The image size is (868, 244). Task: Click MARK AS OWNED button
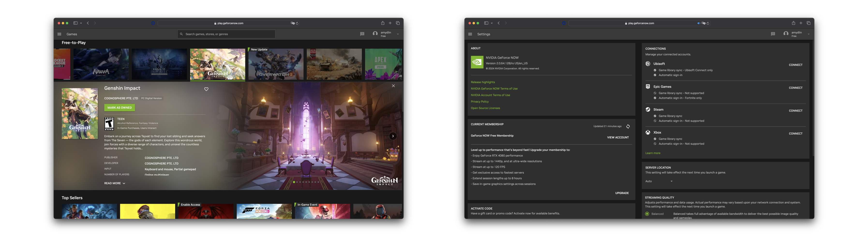click(x=120, y=107)
